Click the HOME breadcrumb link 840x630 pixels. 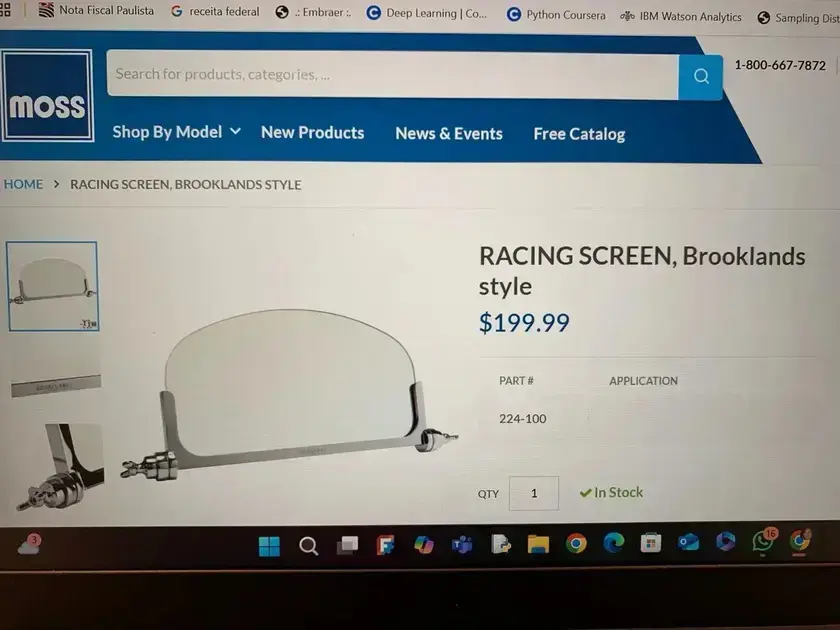pos(23,184)
